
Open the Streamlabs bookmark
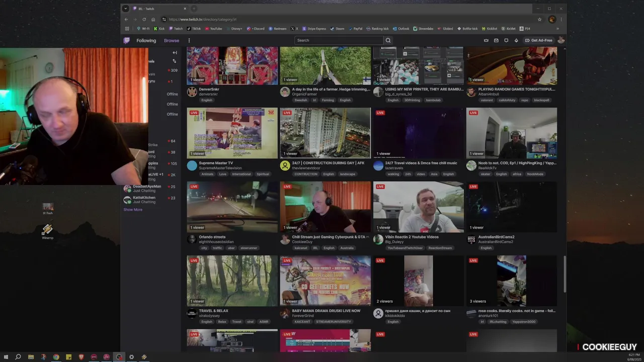423,29
